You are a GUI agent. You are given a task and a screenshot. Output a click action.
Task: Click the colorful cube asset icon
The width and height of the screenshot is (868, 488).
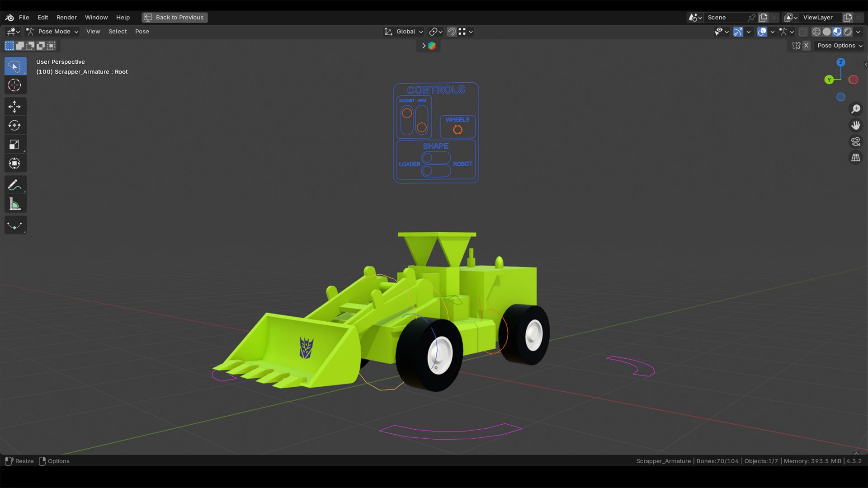432,46
